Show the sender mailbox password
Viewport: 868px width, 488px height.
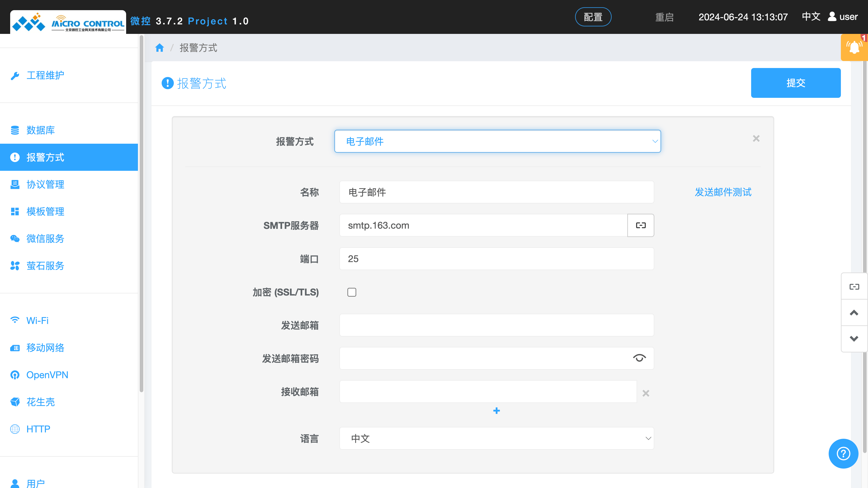(639, 358)
